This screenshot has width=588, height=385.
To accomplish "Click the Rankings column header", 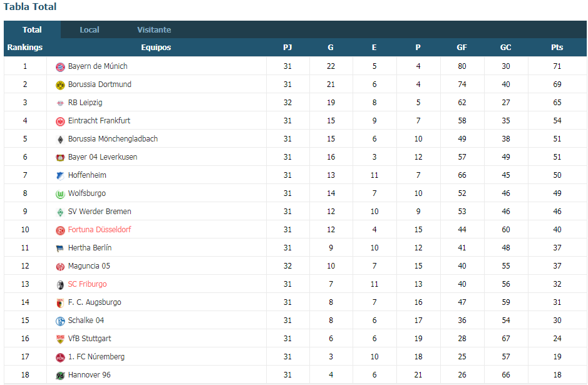I will [x=25, y=47].
